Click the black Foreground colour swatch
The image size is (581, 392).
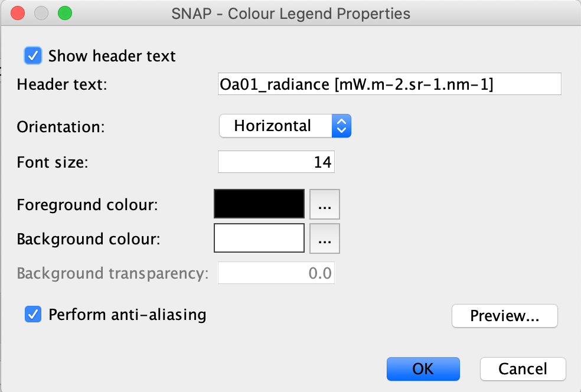(x=259, y=204)
